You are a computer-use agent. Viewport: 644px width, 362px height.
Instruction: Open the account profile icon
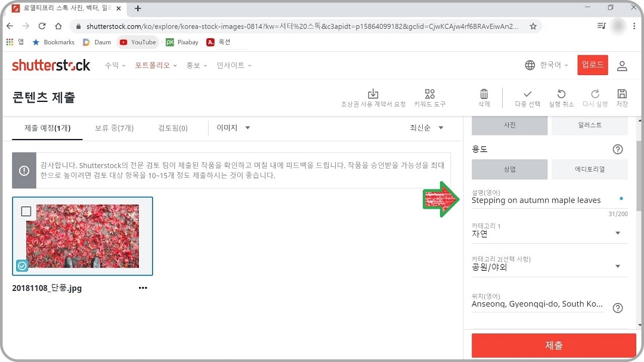pyautogui.click(x=622, y=66)
